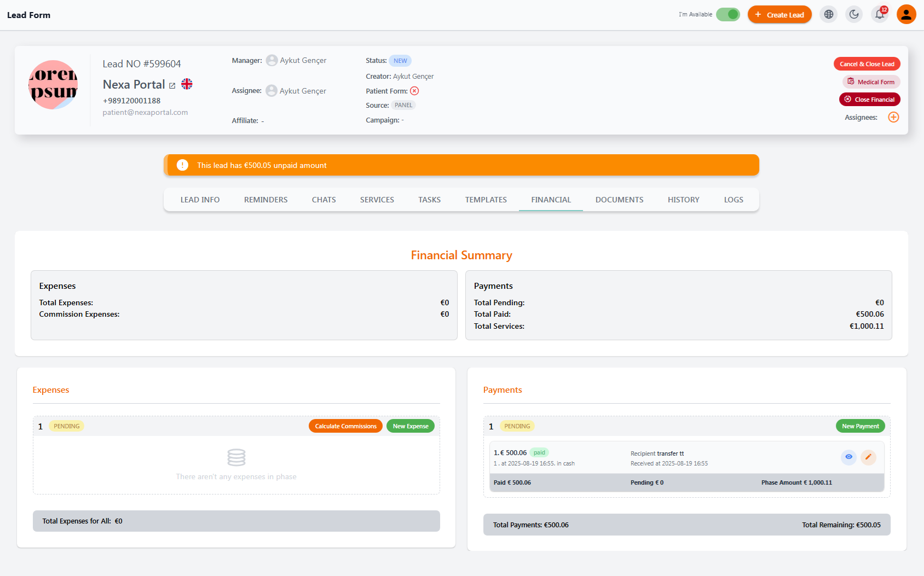The width and height of the screenshot is (924, 576).
Task: Edit payment with pencil icon
Action: point(868,457)
